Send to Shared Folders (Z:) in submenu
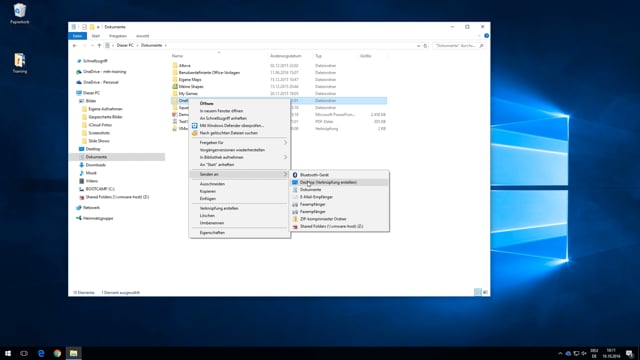The image size is (640, 360). [x=339, y=226]
